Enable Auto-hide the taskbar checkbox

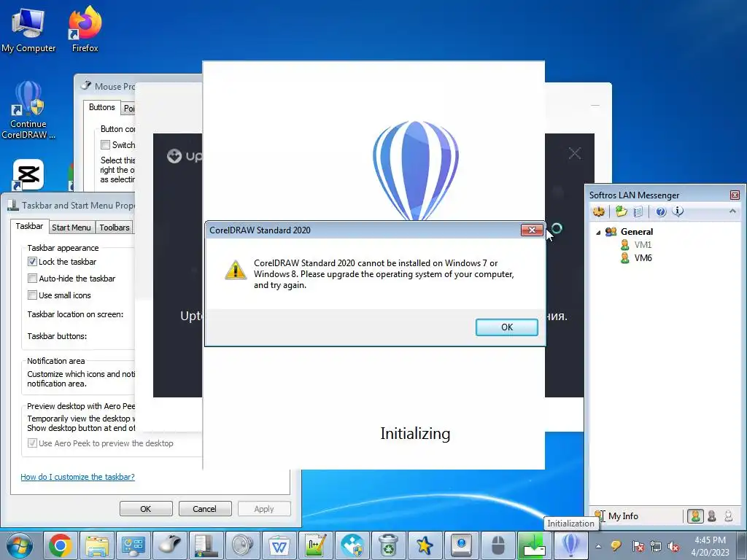[32, 278]
